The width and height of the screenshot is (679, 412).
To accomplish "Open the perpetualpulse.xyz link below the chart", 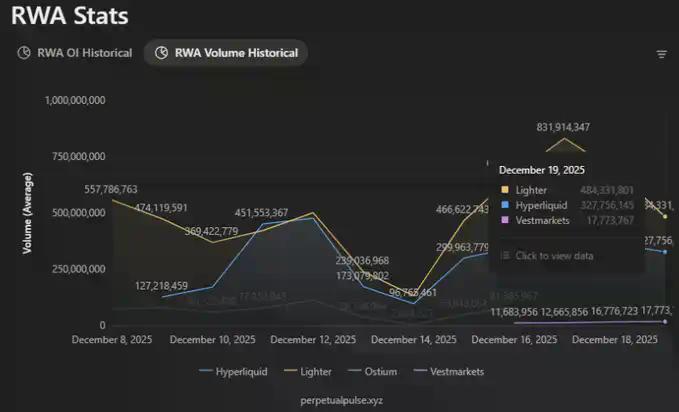I will point(342,399).
